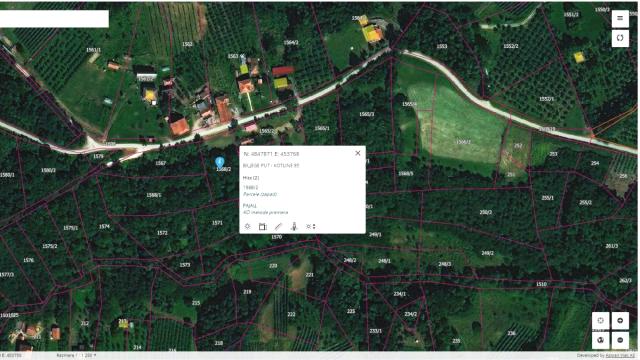640x360 pixels.
Task: Select parcel label 1571
Action: [x=217, y=223]
